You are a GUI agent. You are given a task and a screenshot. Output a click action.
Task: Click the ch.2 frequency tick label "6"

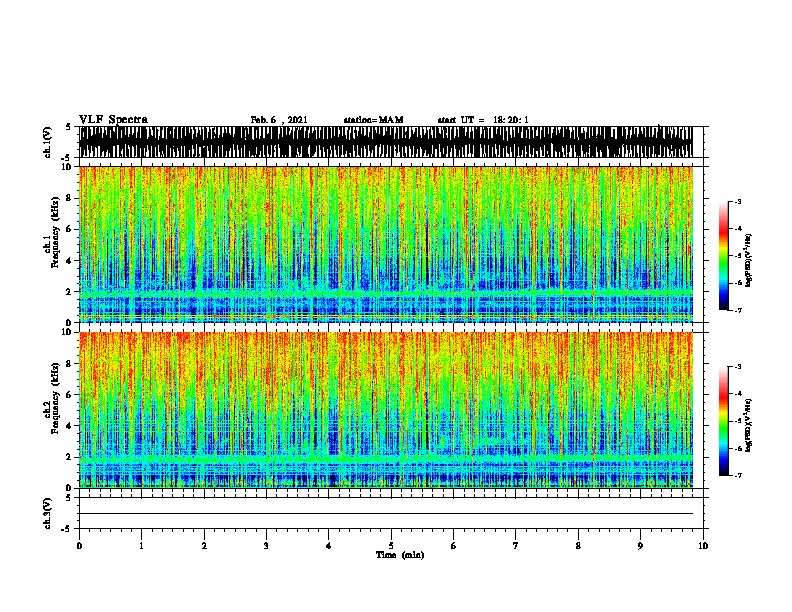coord(69,395)
